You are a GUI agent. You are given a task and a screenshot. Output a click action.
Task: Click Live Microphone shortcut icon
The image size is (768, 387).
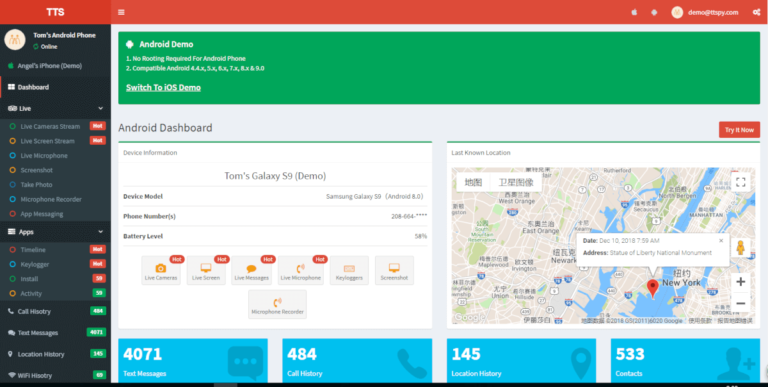[301, 270]
